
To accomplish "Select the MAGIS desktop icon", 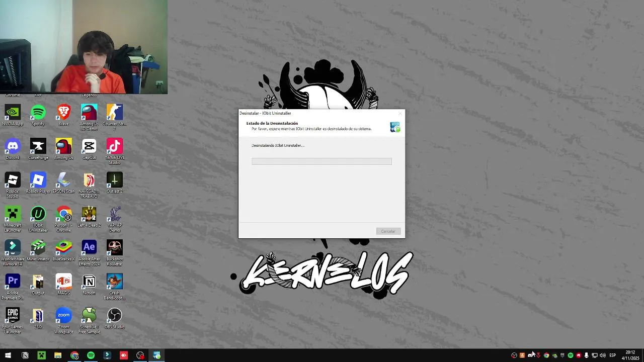I will [x=63, y=284].
